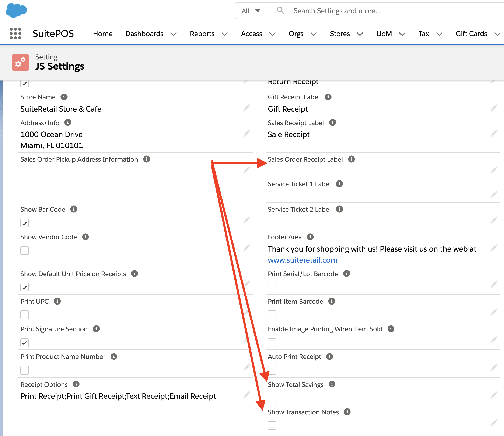Click the Salesforce cloud logo
The width and height of the screenshot is (504, 436).
(16, 11)
